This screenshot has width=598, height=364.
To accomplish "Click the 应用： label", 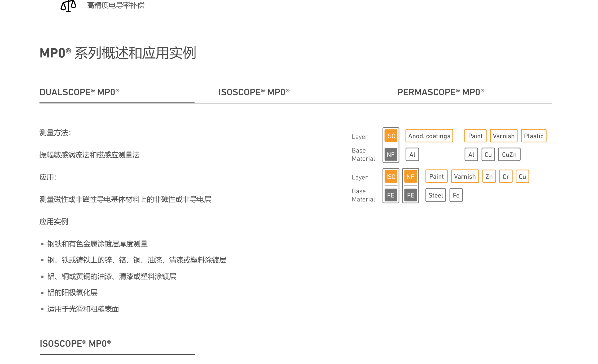I will tap(48, 177).
